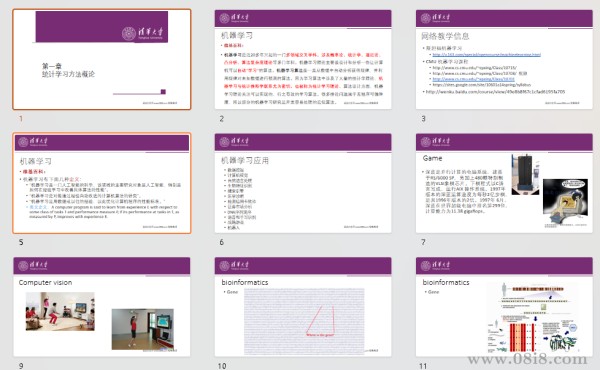The width and height of the screenshot is (600, 370).
Task: Select slide 7 thumbnail titled Game
Action: [x=504, y=183]
